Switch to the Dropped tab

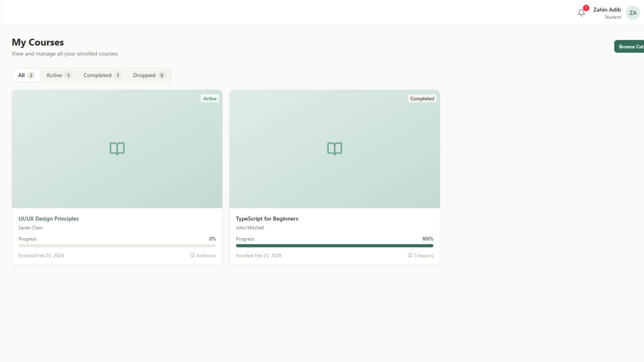pyautogui.click(x=149, y=75)
